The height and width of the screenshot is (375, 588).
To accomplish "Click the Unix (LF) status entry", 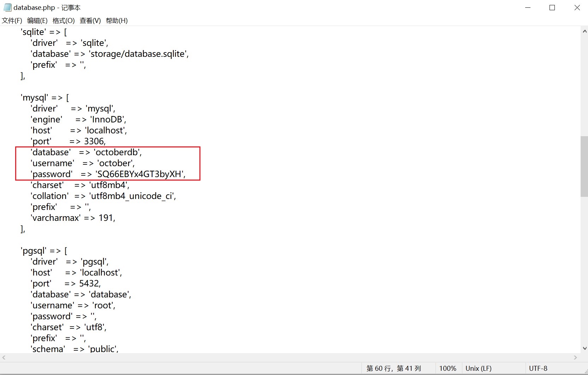I will click(x=478, y=368).
